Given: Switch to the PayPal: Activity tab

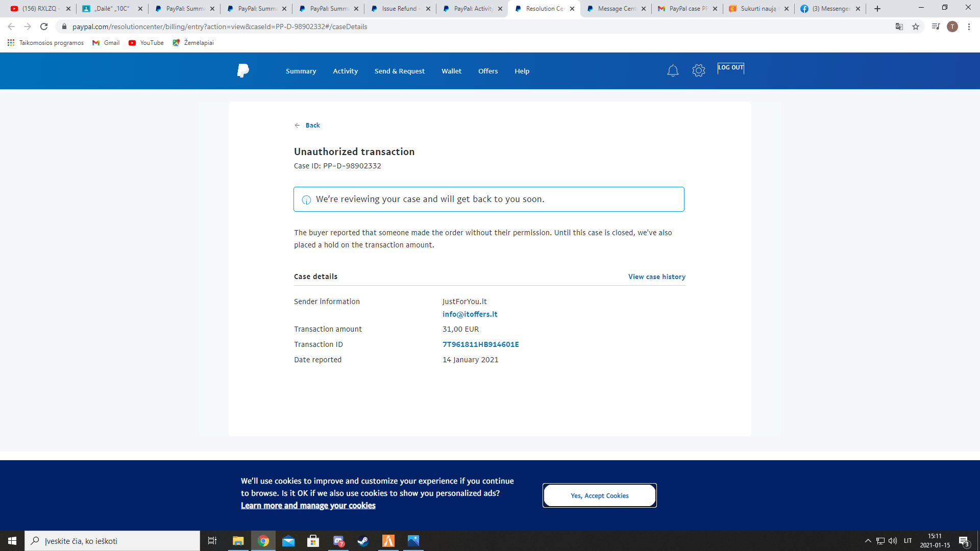Looking at the screenshot, I should (x=472, y=9).
